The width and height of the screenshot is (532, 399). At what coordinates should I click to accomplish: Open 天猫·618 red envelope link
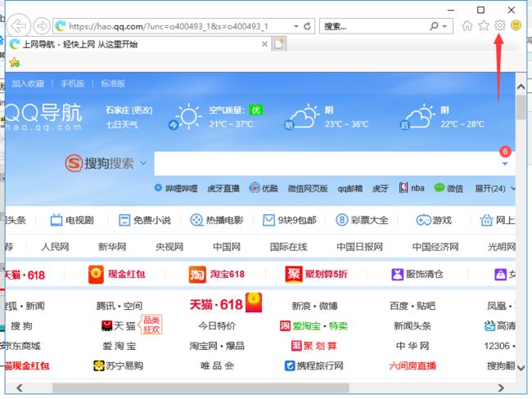[x=226, y=303]
